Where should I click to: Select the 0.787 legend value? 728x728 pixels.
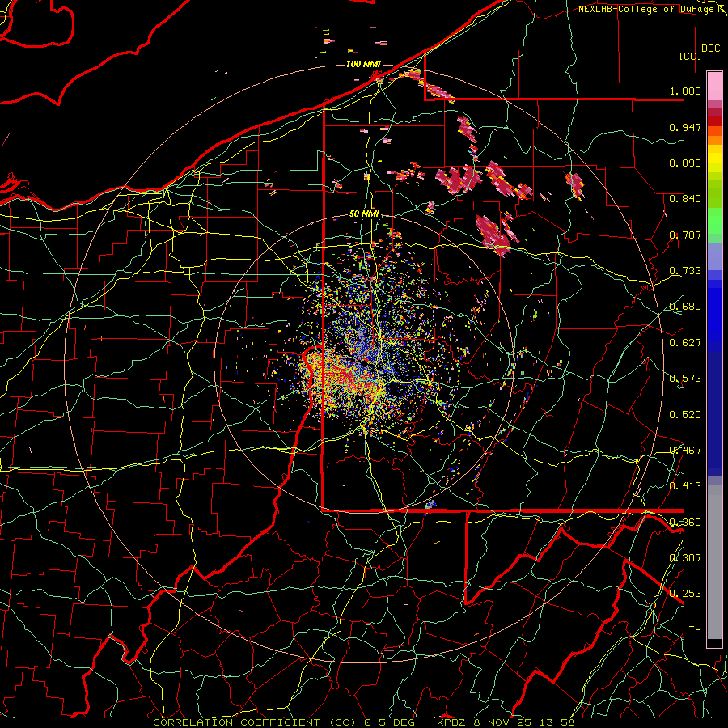coord(685,235)
